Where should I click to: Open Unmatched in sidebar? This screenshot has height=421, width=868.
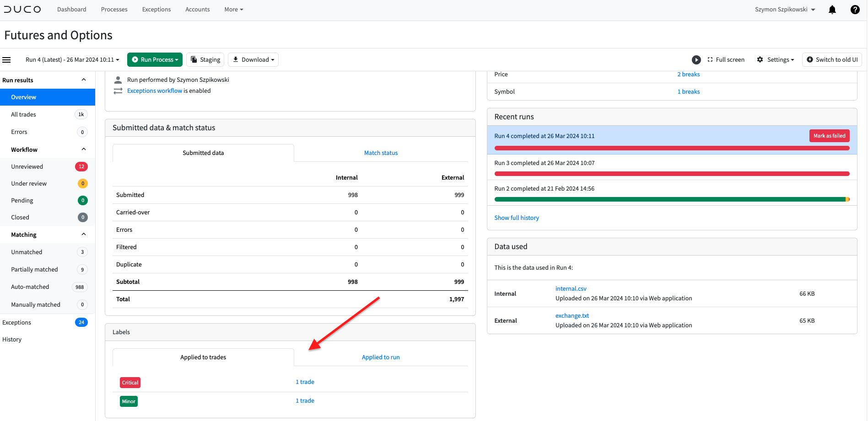(27, 252)
